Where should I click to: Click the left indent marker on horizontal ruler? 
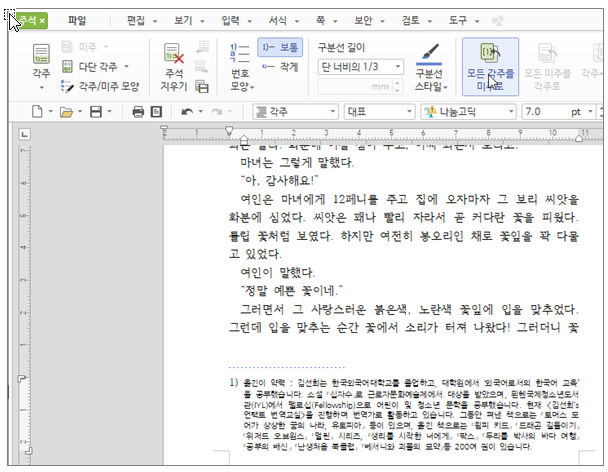[244, 138]
